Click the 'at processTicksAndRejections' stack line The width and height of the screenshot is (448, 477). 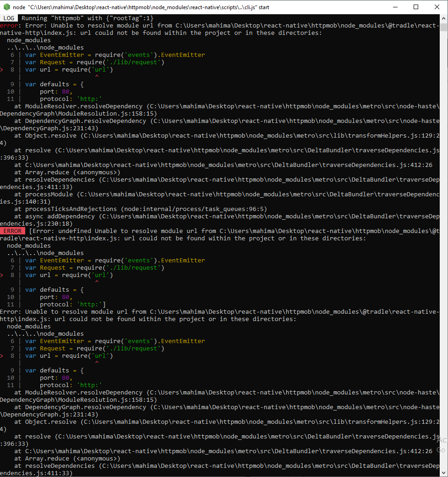point(140,209)
